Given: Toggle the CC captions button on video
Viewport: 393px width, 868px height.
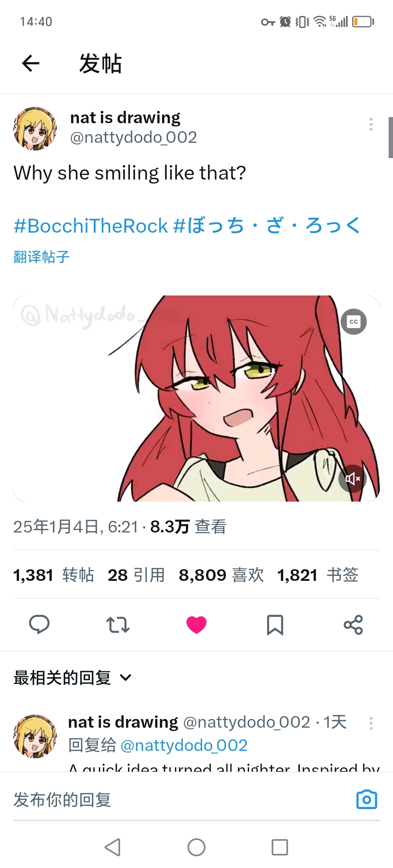Looking at the screenshot, I should pyautogui.click(x=353, y=322).
